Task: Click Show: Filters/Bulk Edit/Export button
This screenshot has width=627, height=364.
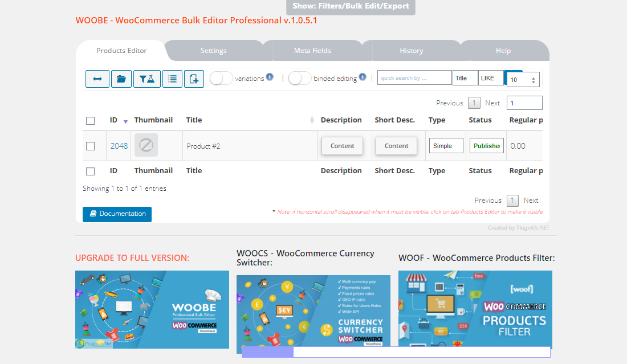Action: [351, 6]
